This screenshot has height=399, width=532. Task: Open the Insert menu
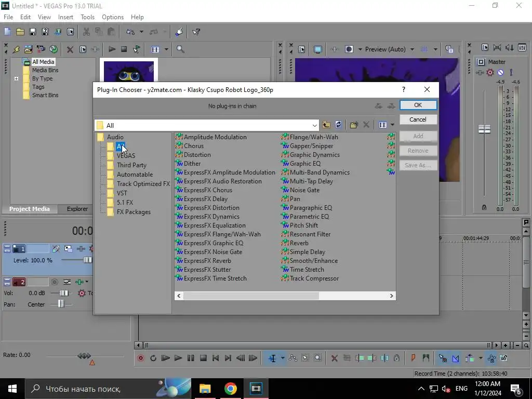coord(65,17)
